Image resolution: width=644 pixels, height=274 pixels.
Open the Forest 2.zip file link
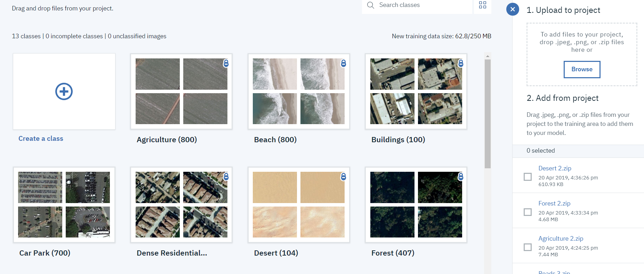[554, 203]
